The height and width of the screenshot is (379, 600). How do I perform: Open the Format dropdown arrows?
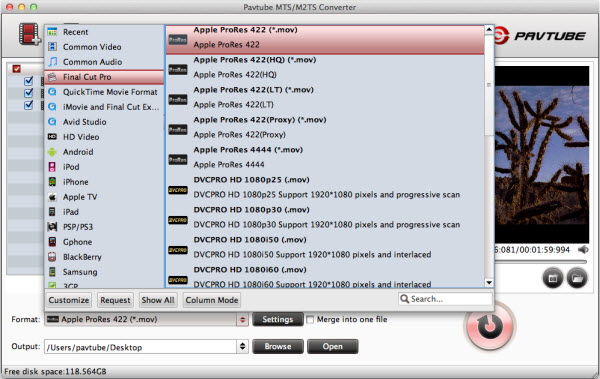(x=242, y=319)
